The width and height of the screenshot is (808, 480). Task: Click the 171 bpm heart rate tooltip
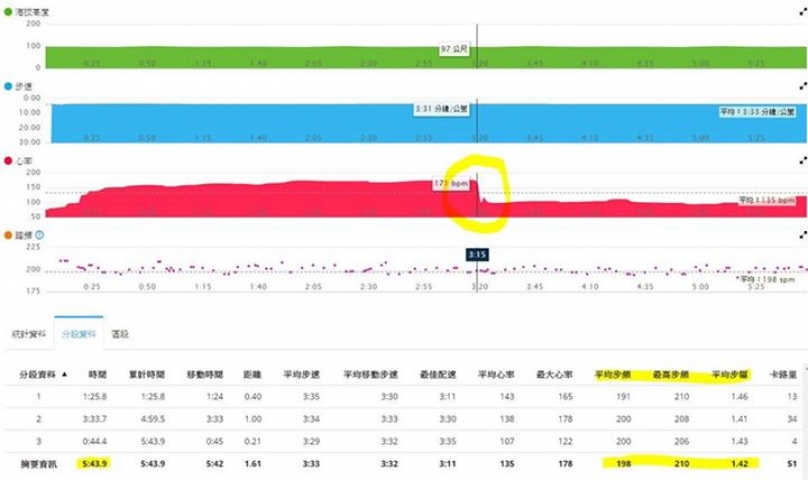[x=451, y=183]
